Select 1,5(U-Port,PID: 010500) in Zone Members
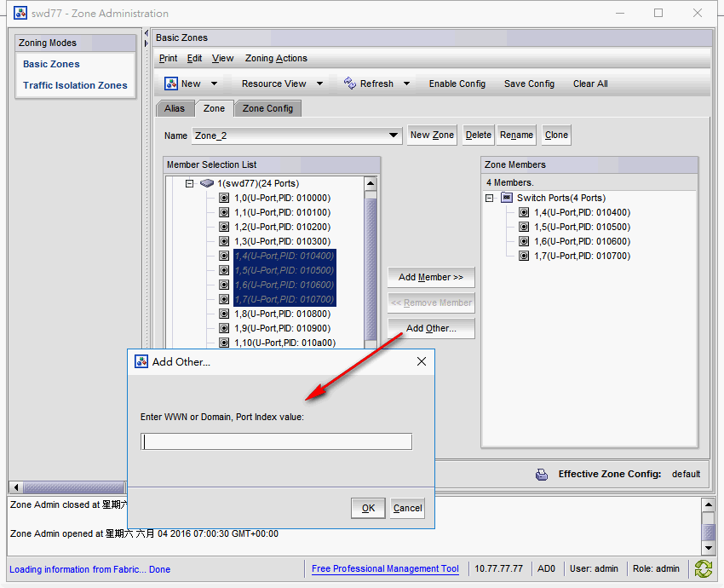Viewport: 724px width, 588px height. [x=583, y=227]
